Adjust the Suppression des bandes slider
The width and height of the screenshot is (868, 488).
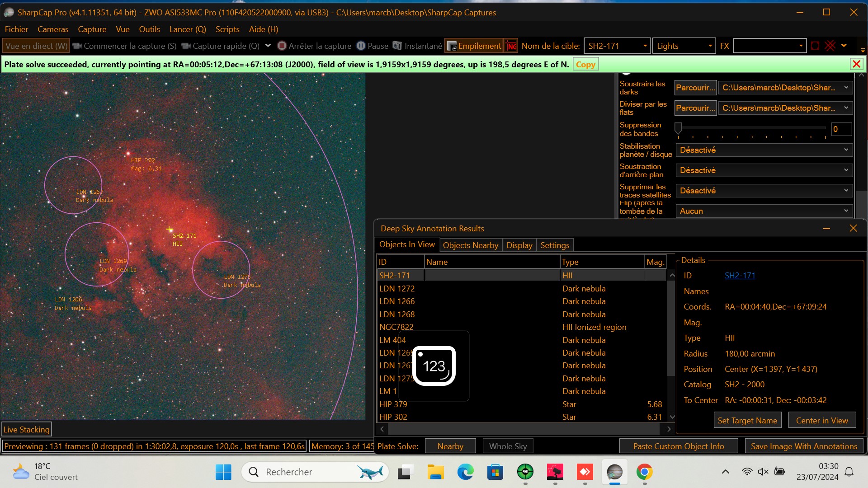[678, 129]
